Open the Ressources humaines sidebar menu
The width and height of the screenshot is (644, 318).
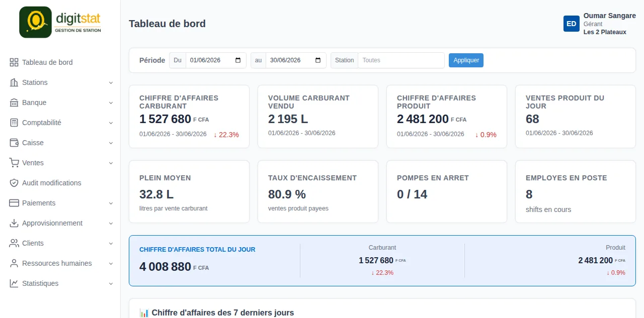point(60,263)
